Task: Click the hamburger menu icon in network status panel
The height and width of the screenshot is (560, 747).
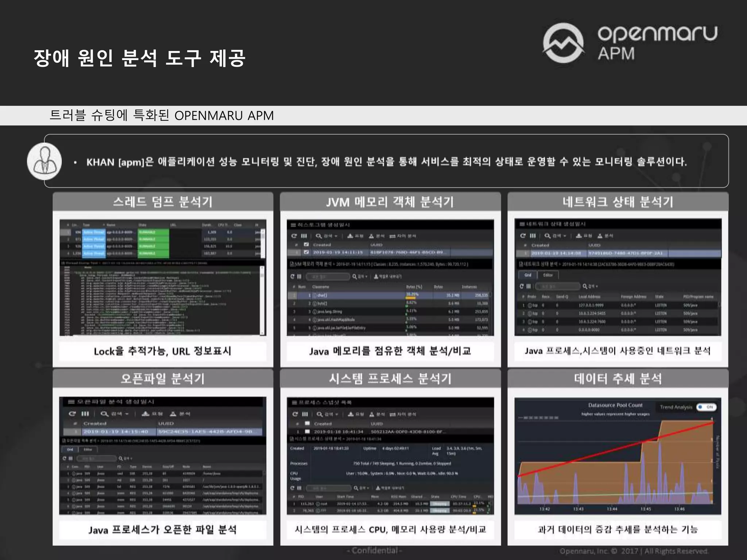Action: point(522,224)
